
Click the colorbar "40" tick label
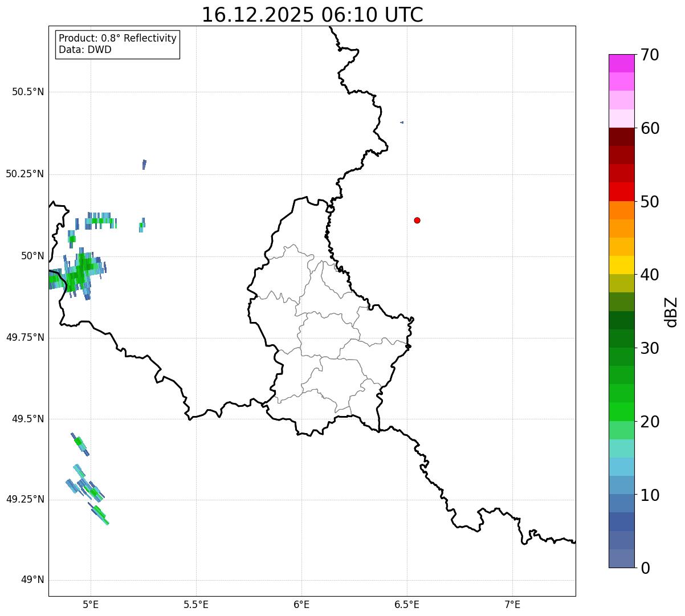click(x=650, y=275)
